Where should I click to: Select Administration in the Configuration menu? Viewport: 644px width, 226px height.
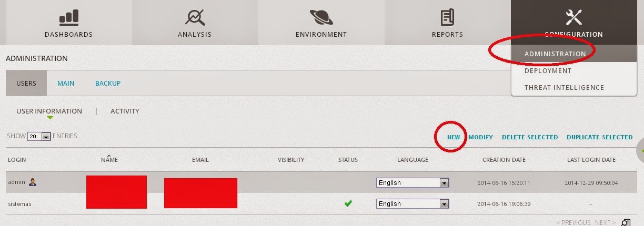555,54
